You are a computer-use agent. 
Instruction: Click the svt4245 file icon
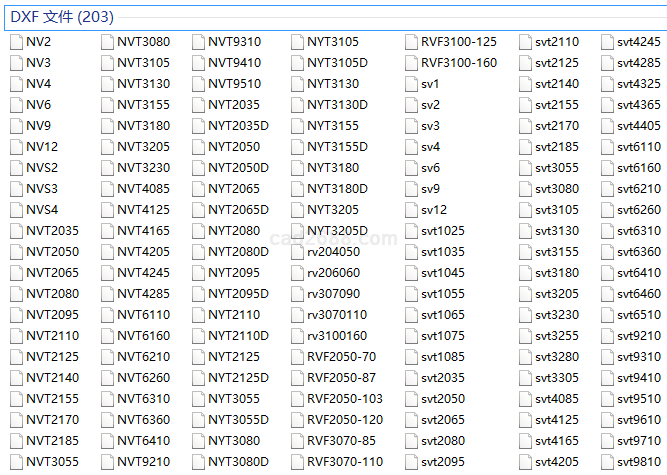tap(607, 42)
